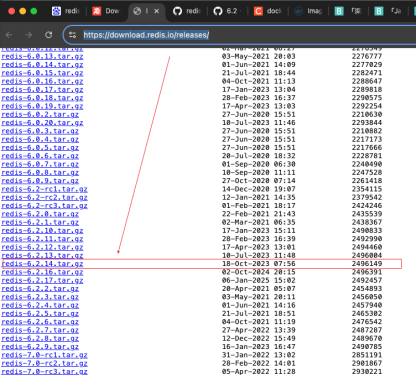Download redis-6.0.15.tar.gz
This screenshot has height=375, width=416.
click(42, 73)
